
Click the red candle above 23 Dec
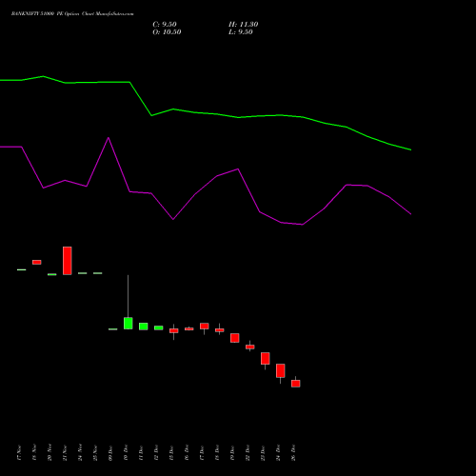(x=266, y=358)
